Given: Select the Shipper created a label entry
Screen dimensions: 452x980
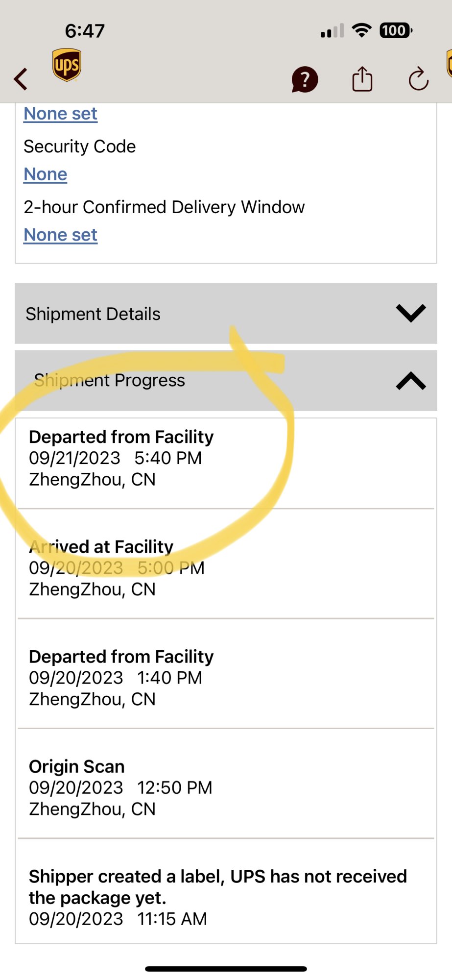Looking at the screenshot, I should tap(217, 897).
